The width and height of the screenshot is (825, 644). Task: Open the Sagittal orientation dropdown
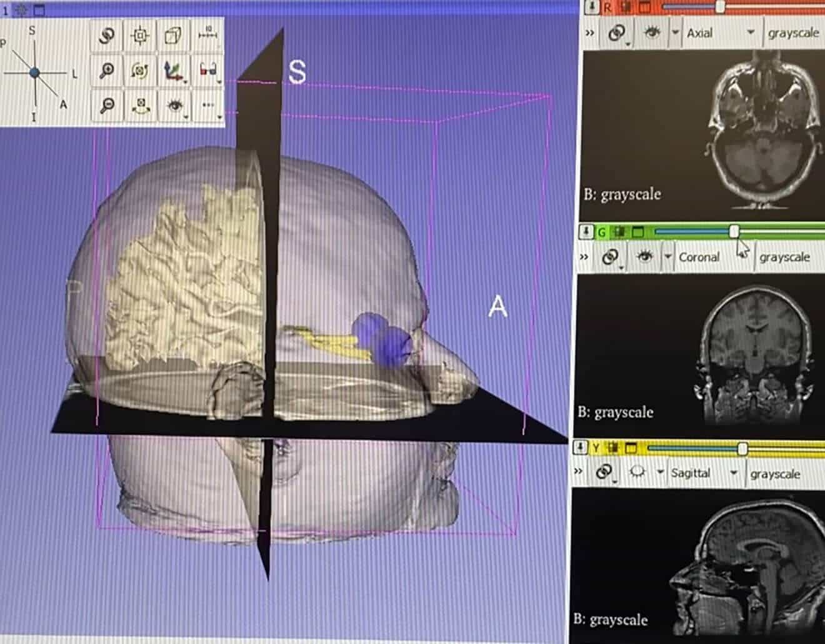(733, 472)
